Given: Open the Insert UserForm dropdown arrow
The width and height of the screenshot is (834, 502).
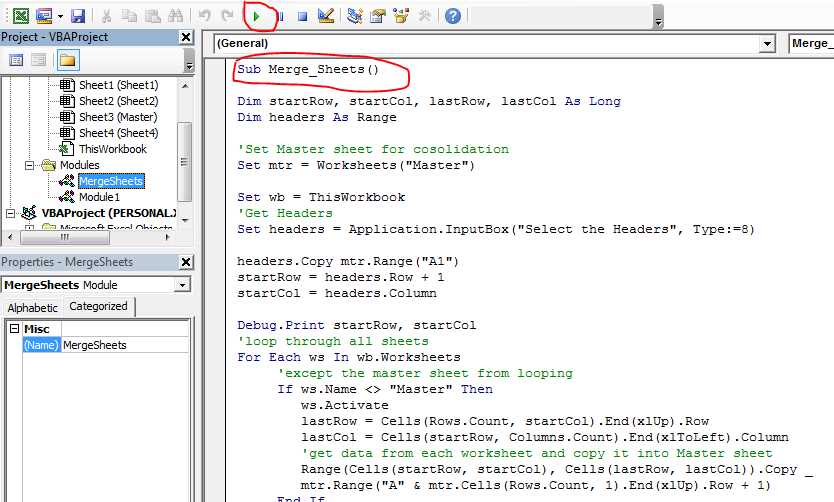Looking at the screenshot, I should (x=60, y=16).
